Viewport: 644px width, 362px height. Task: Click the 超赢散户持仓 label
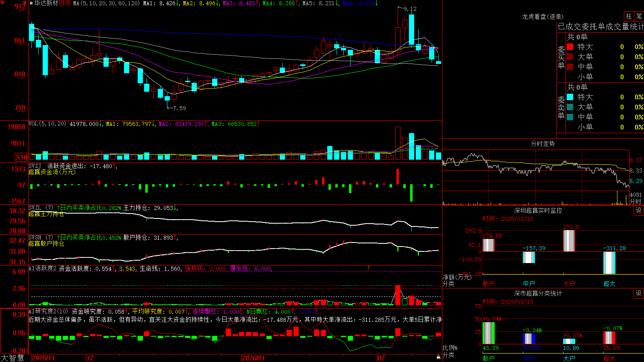point(46,244)
